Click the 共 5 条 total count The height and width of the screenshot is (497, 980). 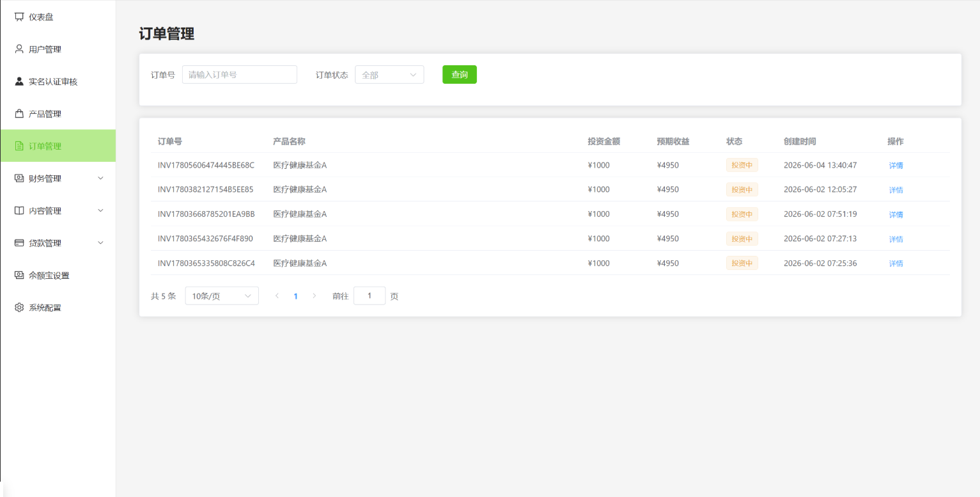163,296
